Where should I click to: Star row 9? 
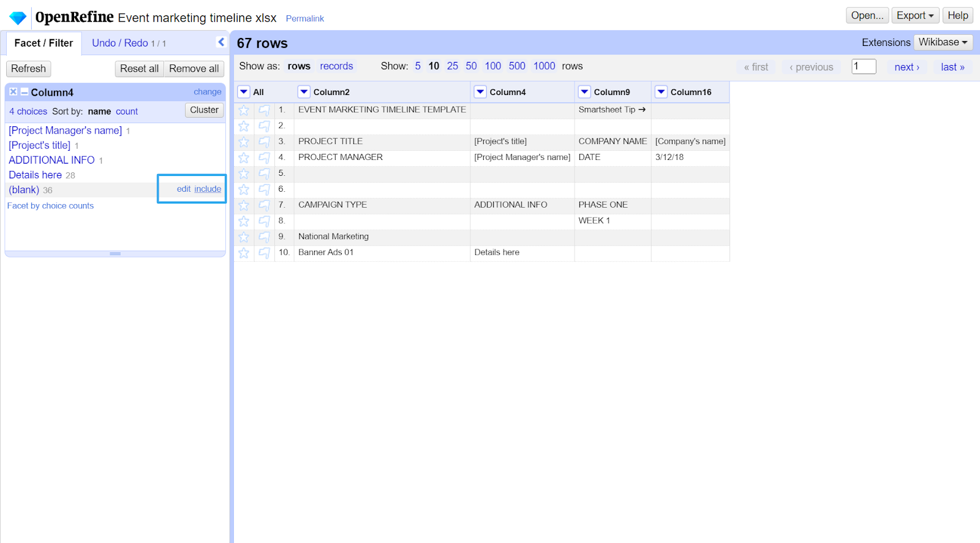coord(244,237)
